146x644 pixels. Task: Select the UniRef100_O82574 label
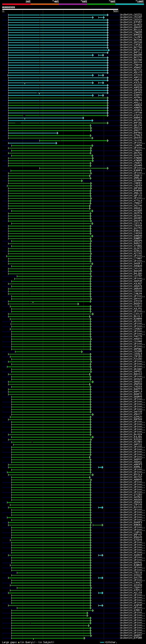pyautogui.click(x=131, y=213)
